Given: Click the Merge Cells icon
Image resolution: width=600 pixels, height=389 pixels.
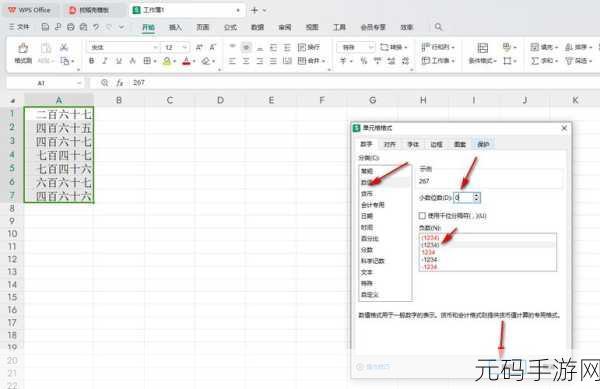Looking at the screenshot, I should pos(302,61).
